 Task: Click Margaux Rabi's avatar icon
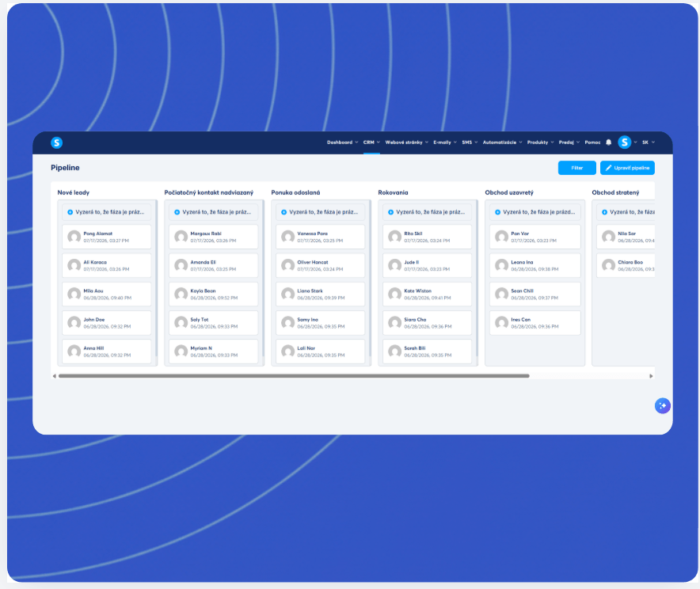point(181,237)
